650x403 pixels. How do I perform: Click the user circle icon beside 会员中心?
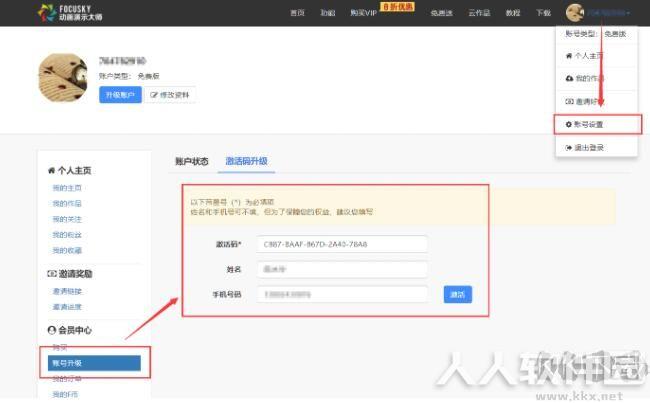click(52, 330)
